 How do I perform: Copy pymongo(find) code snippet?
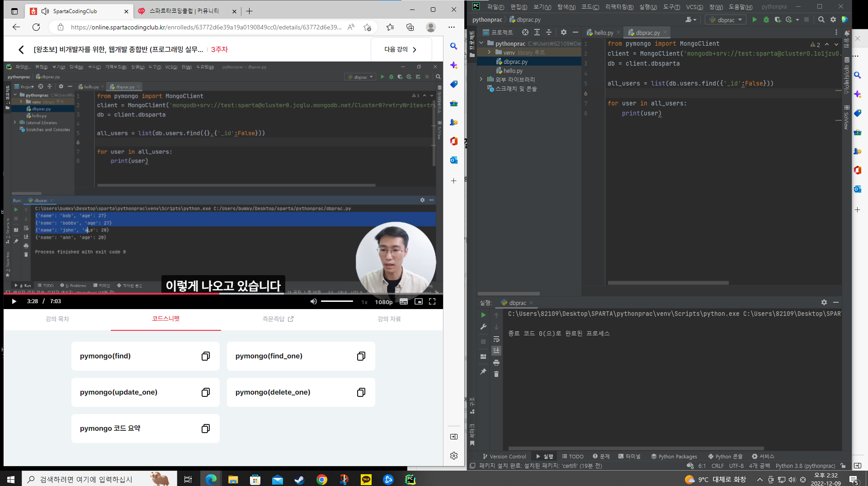(x=206, y=356)
